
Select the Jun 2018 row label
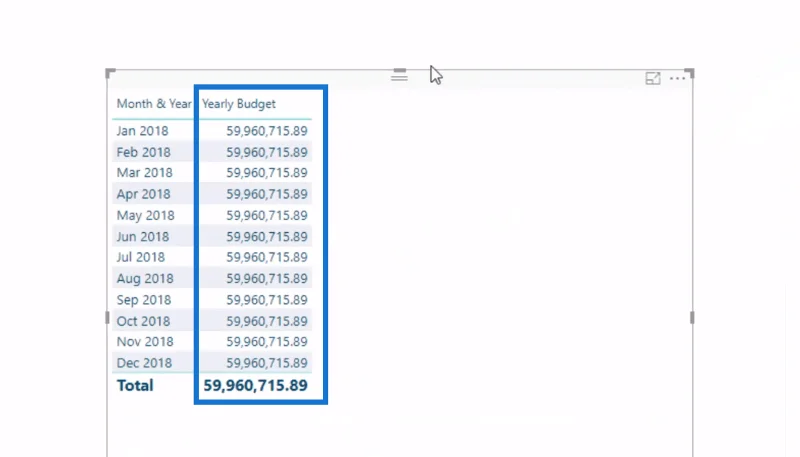pyautogui.click(x=143, y=237)
